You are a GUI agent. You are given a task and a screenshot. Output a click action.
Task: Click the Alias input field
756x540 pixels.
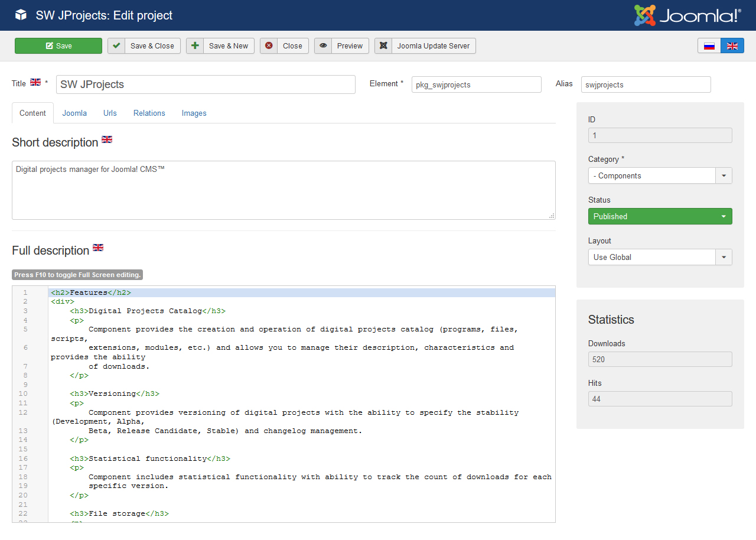click(646, 84)
